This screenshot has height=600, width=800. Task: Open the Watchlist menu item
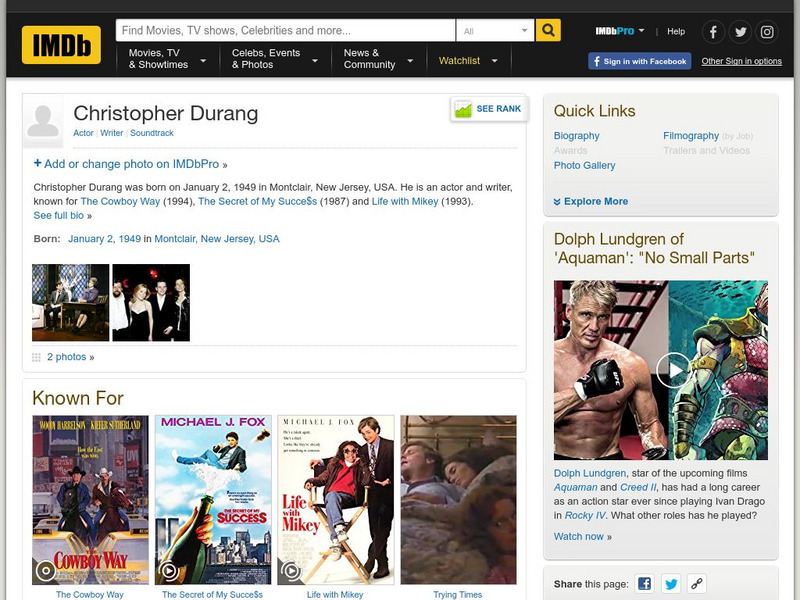coord(463,60)
